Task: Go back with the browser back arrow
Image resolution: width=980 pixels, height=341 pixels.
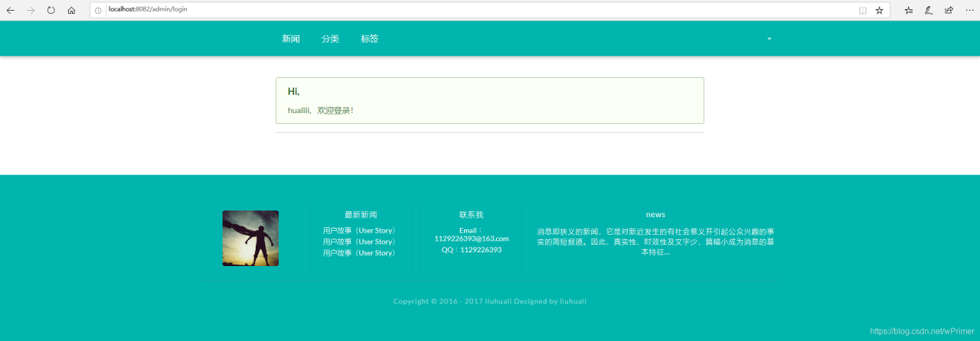Action: tap(10, 10)
